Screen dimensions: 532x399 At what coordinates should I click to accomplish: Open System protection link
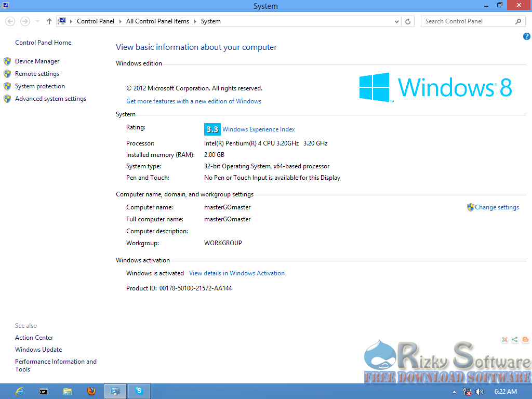pyautogui.click(x=39, y=86)
